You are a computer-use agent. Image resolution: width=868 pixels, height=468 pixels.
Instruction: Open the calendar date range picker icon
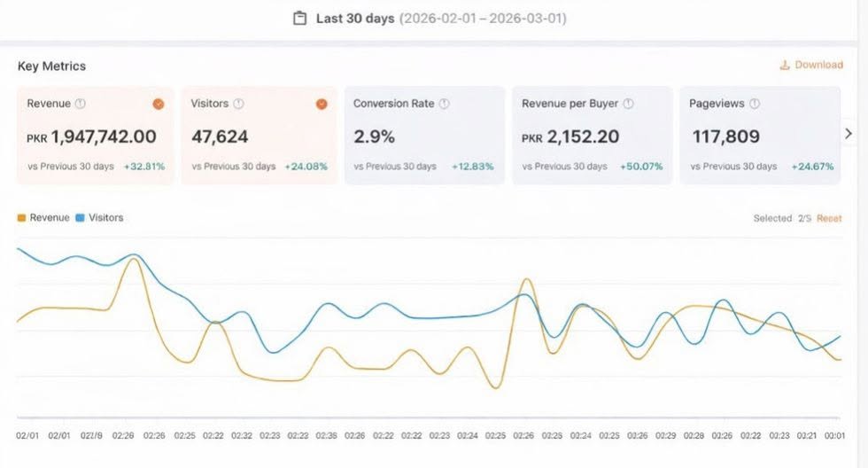tap(299, 19)
